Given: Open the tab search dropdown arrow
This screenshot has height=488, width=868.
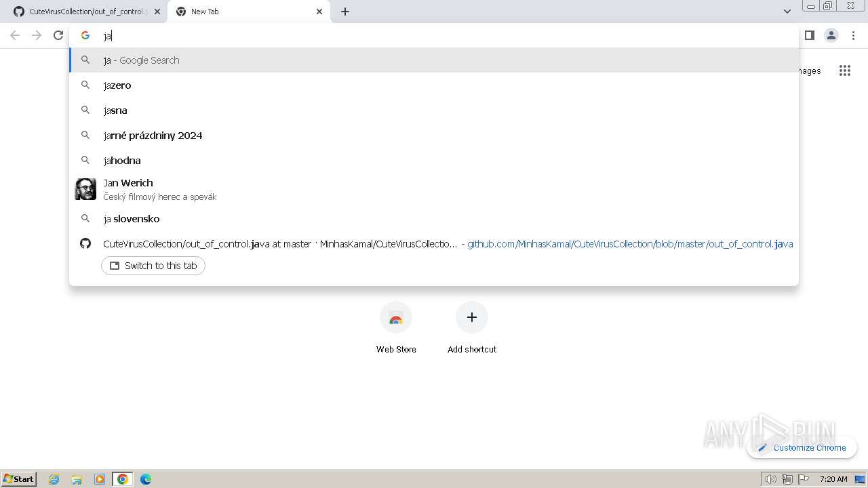Looking at the screenshot, I should coord(787,12).
